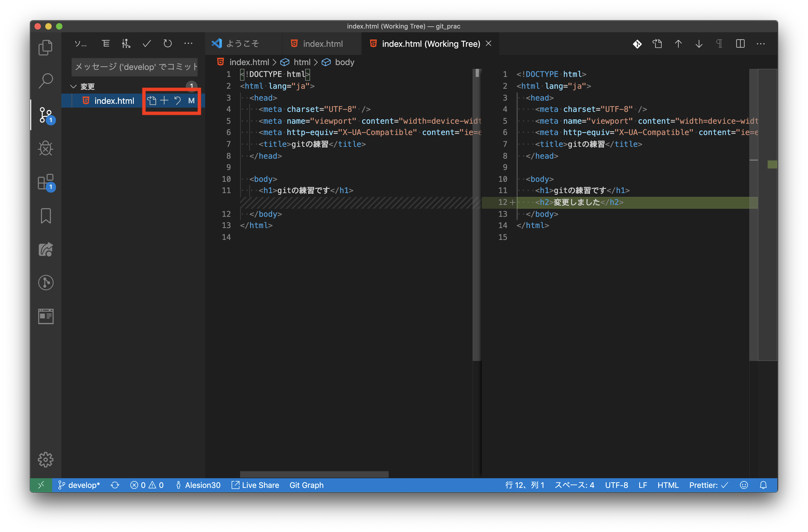Refresh the Source Control panel
Screen dimensions: 808x532
point(167,43)
